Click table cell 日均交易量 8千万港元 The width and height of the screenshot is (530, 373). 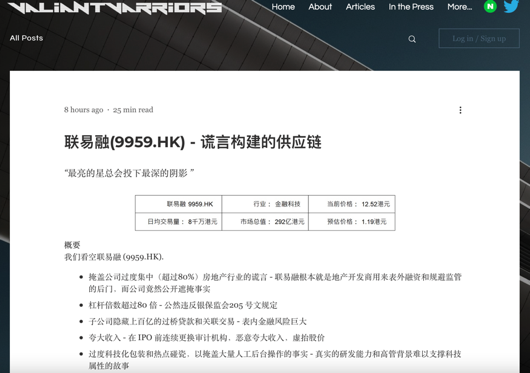[x=178, y=222]
